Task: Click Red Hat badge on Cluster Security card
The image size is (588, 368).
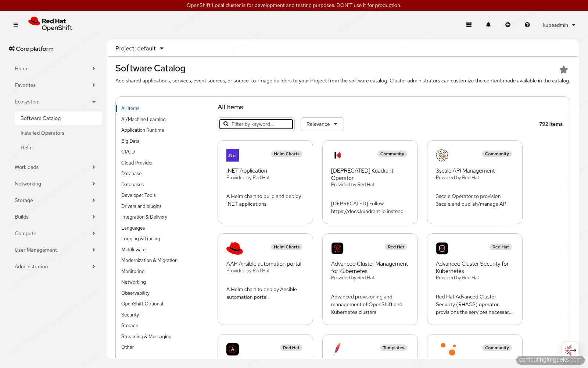Action: 501,247
